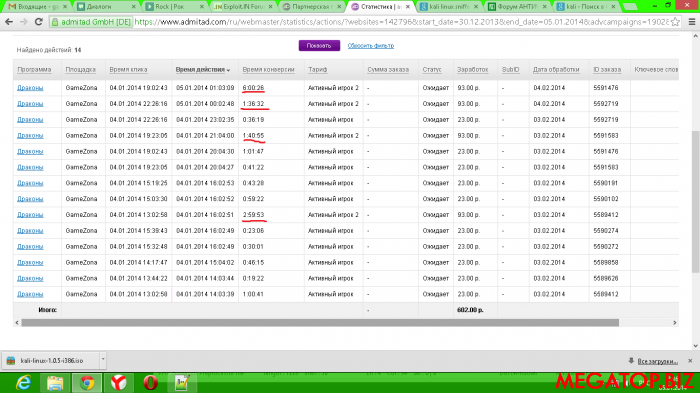Launch Internet Explorer from the taskbar
This screenshot has width=700, height=393.
(x=23, y=383)
